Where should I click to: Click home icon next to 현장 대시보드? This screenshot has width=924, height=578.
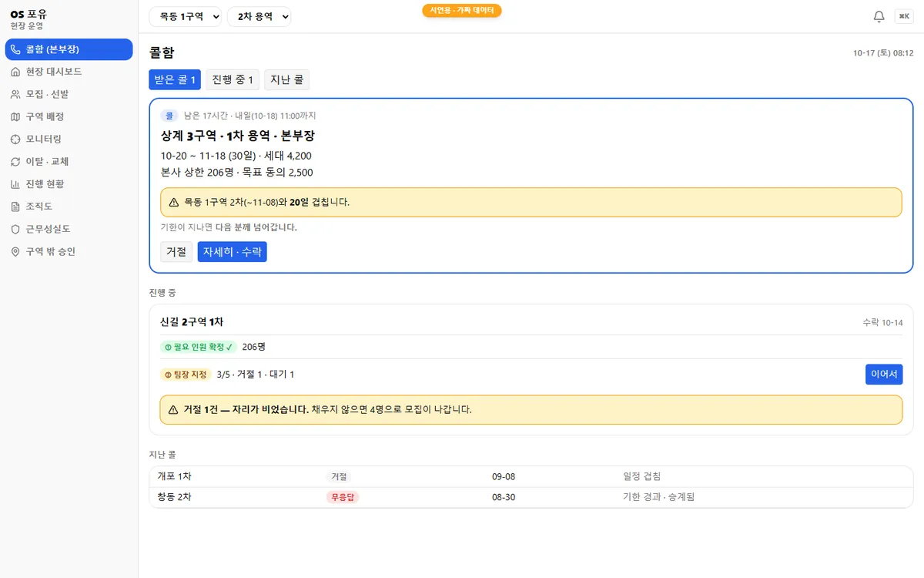point(15,72)
